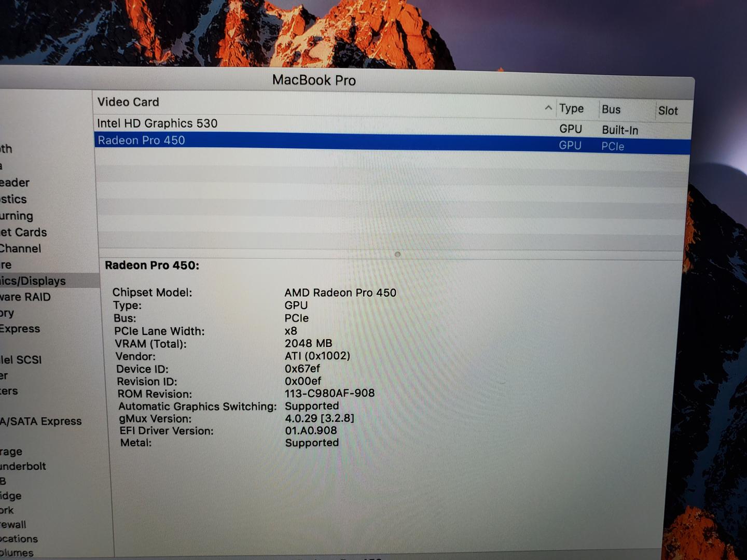Select the 2048 MB VRAM value

(x=309, y=343)
